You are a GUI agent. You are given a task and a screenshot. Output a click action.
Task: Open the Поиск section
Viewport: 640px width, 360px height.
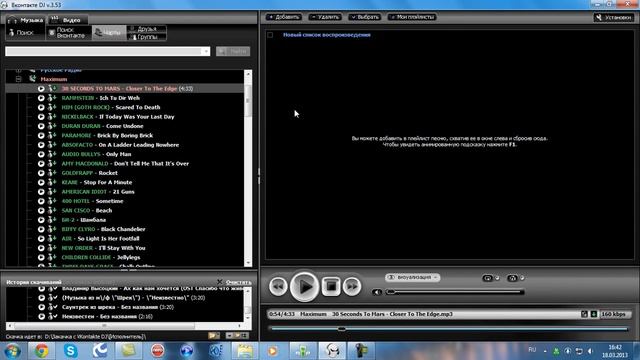tap(25, 33)
